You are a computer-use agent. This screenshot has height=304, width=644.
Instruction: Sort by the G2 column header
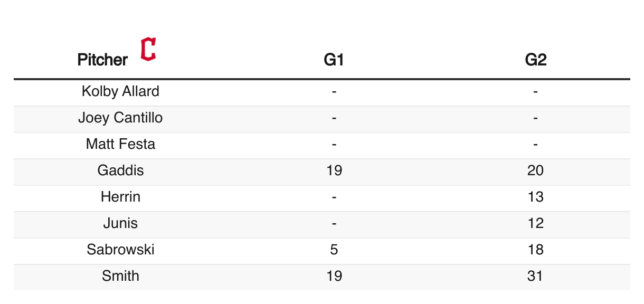[x=535, y=60]
